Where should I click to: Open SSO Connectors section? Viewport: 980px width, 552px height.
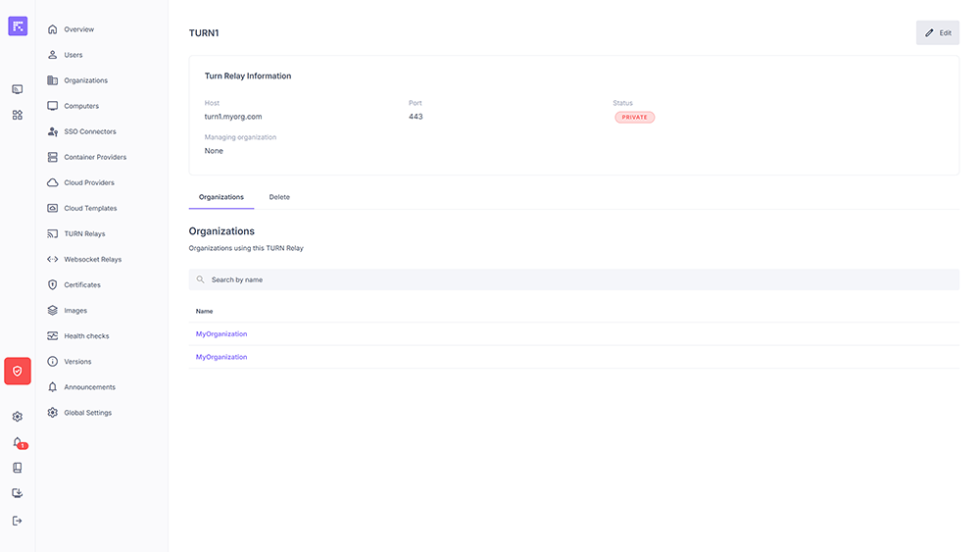click(x=89, y=131)
